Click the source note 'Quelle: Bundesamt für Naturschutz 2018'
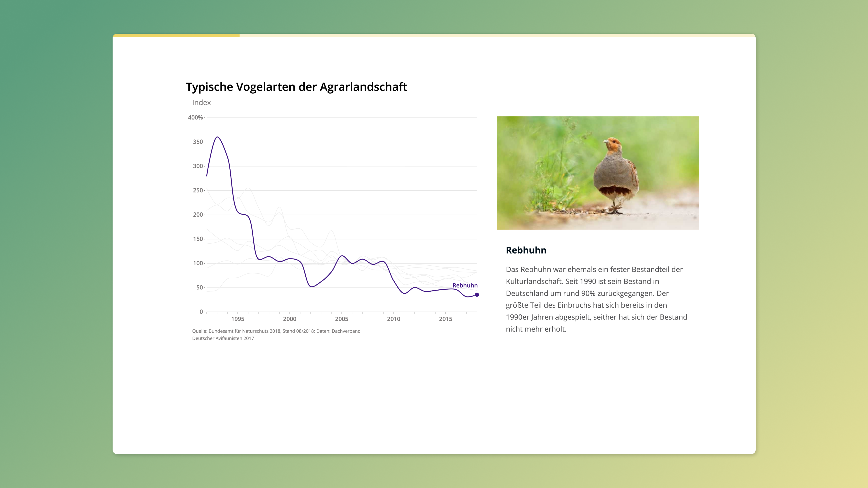The height and width of the screenshot is (488, 868). (x=236, y=331)
